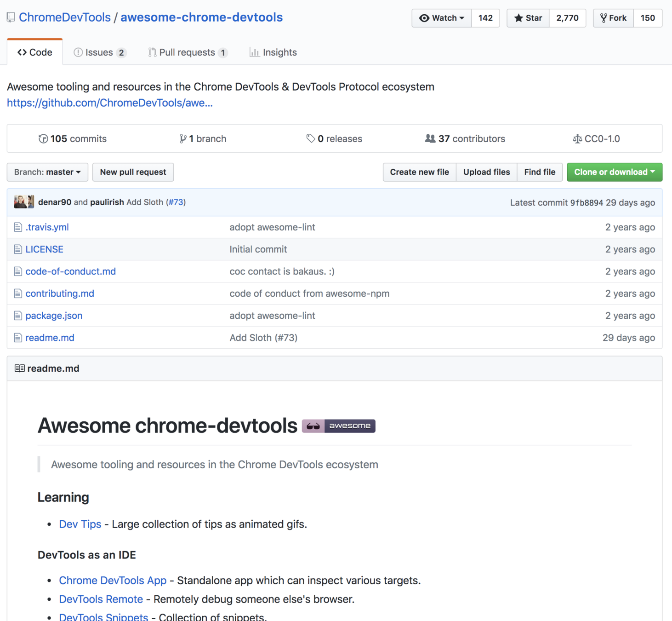The height and width of the screenshot is (621, 672).
Task: Open package.json file
Action: tap(54, 316)
